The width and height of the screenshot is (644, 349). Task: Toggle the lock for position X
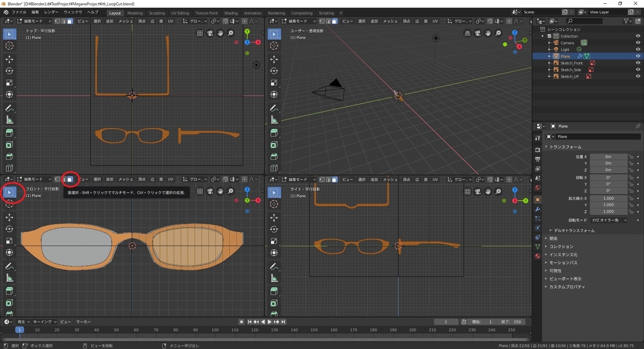631,157
